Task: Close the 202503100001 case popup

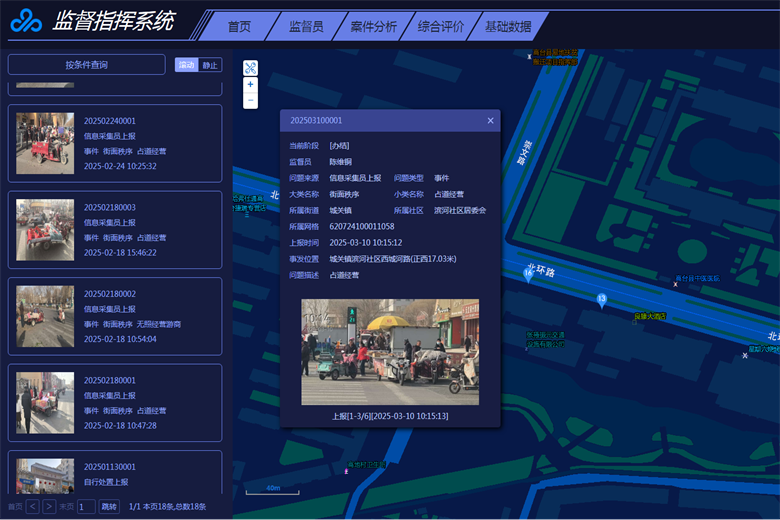Action: coord(490,121)
